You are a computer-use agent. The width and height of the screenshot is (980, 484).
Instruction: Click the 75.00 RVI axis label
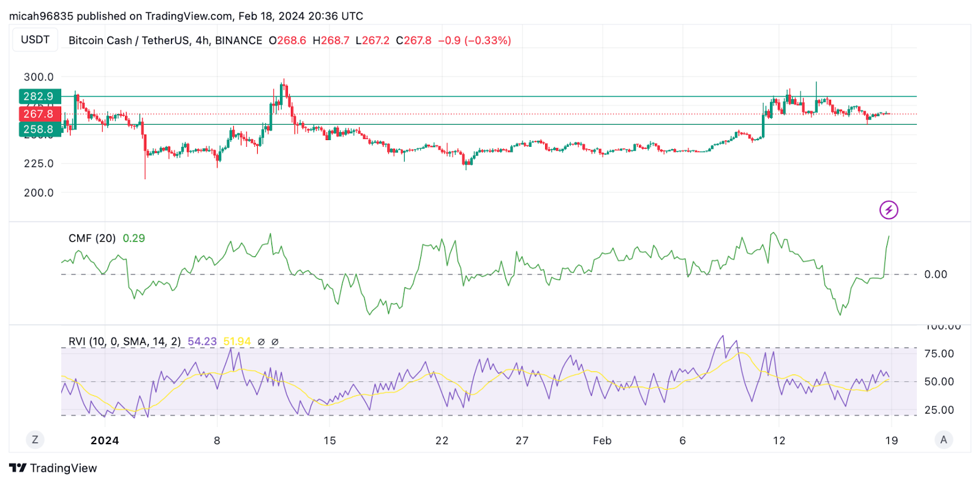(939, 354)
